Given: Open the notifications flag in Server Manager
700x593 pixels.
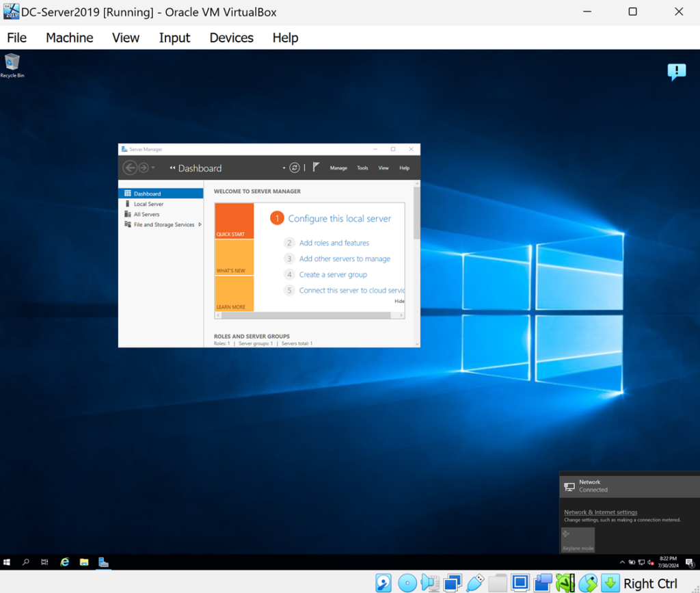Looking at the screenshot, I should point(316,167).
